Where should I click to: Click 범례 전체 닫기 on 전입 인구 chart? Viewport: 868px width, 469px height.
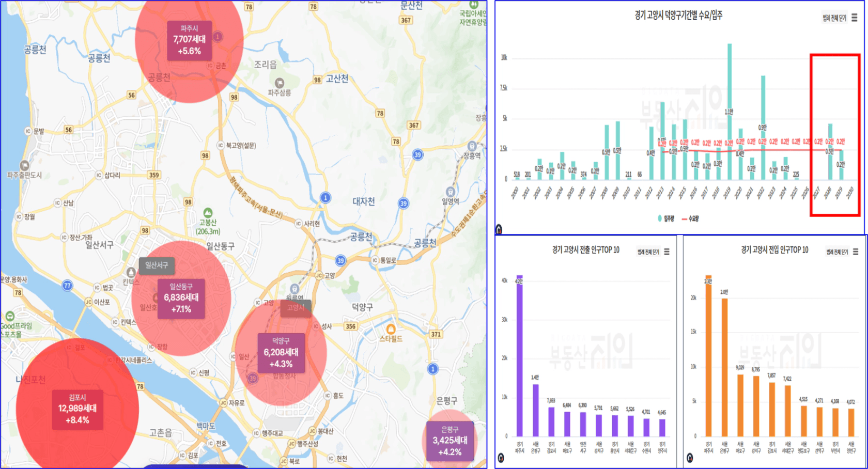(837, 252)
